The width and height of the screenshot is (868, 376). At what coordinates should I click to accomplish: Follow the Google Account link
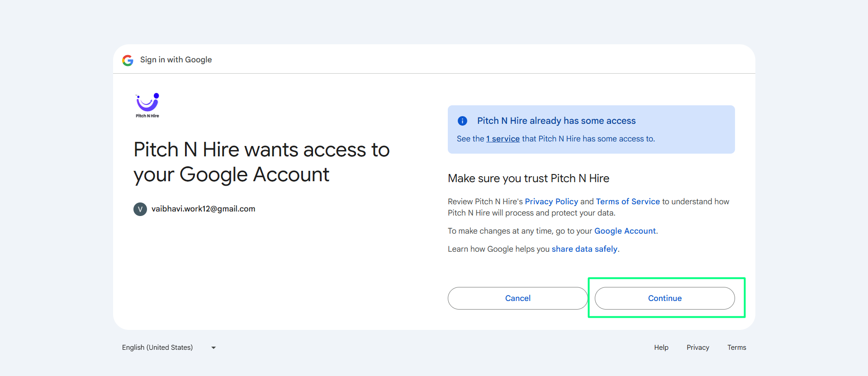tap(625, 231)
